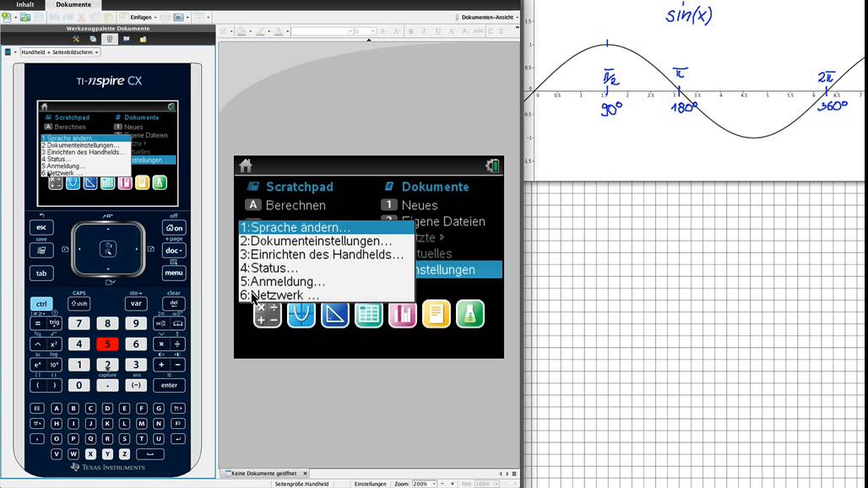Click the letter Z key on handheld
868x488 pixels.
(125, 453)
